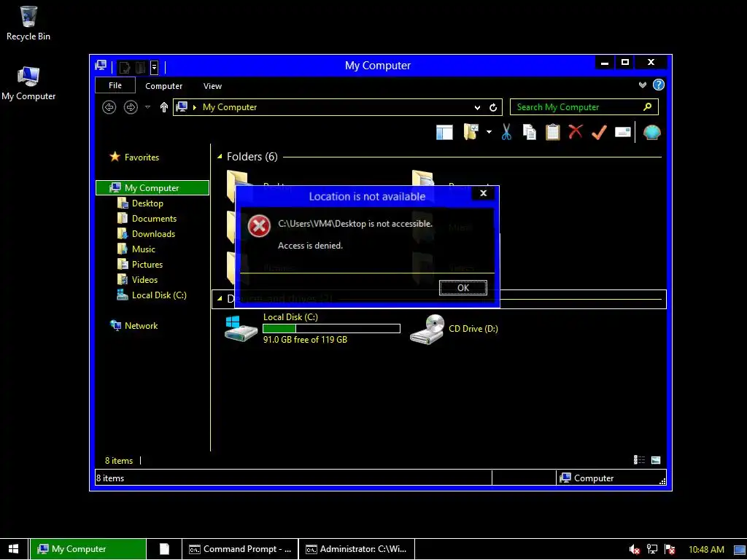This screenshot has width=747, height=560.
Task: Select the CD Drive (D:) item
Action: click(x=454, y=329)
